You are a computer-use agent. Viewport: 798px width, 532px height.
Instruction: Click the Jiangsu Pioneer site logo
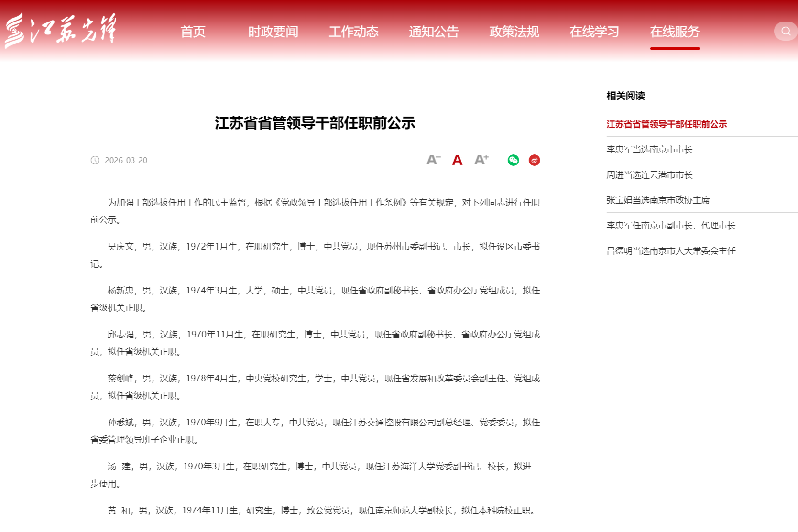click(60, 31)
